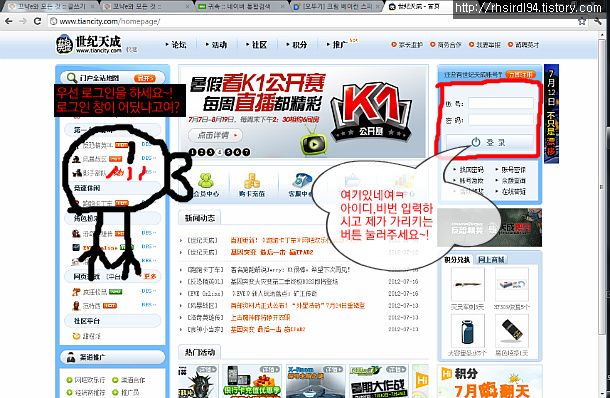Click the 世纪天成 site logo
This screenshot has width=610, height=398.
click(89, 44)
